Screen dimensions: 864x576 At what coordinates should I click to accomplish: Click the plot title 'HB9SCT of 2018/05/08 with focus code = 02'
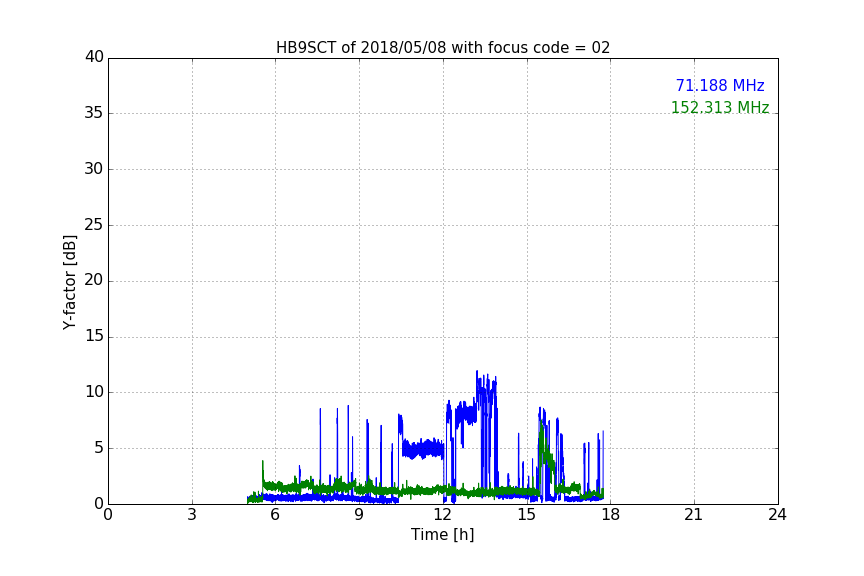click(442, 48)
